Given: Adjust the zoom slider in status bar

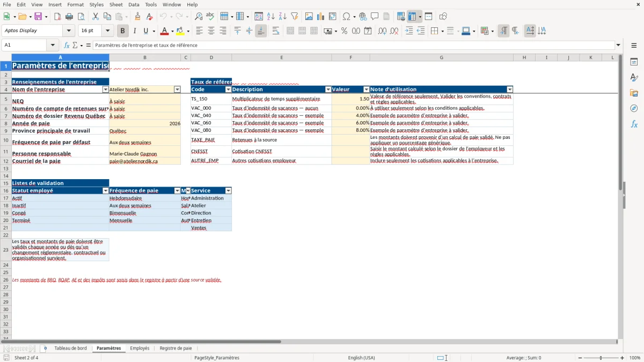Looking at the screenshot, I should [601, 358].
